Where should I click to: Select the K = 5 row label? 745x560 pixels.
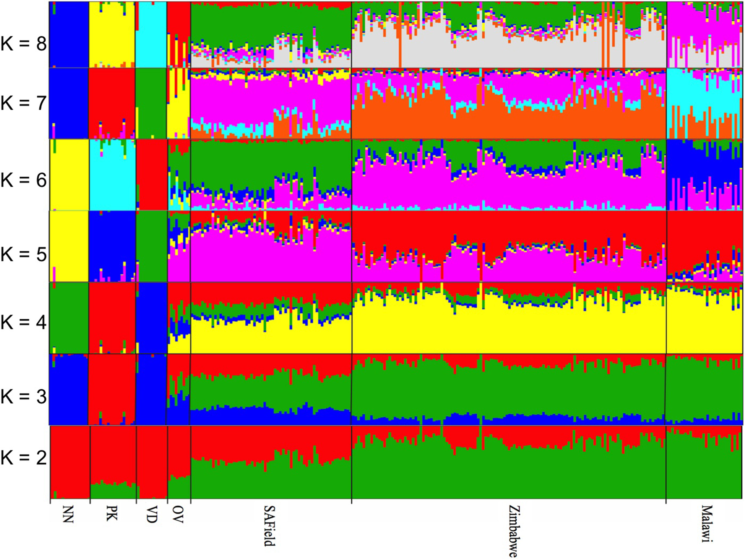pyautogui.click(x=24, y=254)
